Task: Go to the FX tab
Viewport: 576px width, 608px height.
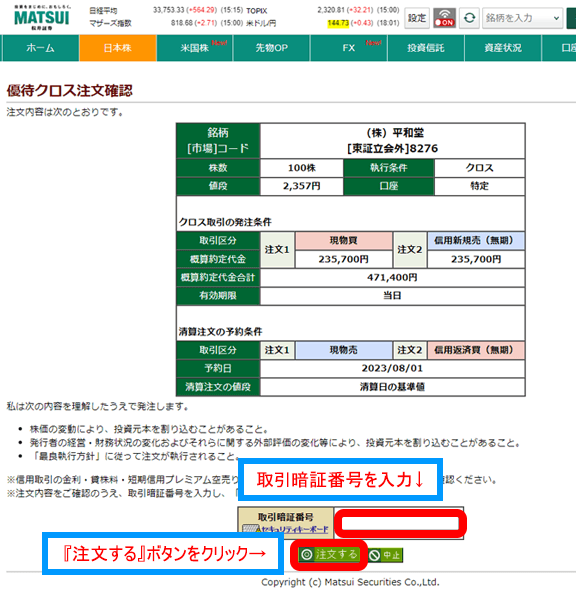Action: pos(349,48)
